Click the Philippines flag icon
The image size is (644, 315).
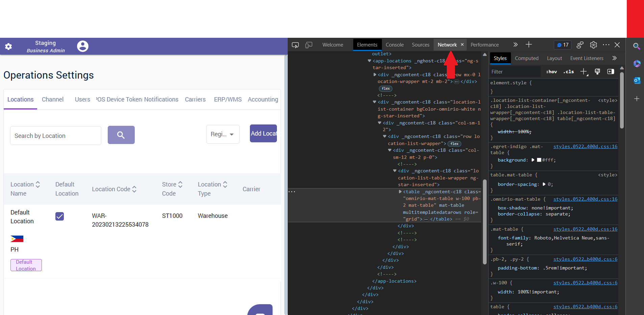coord(17,239)
